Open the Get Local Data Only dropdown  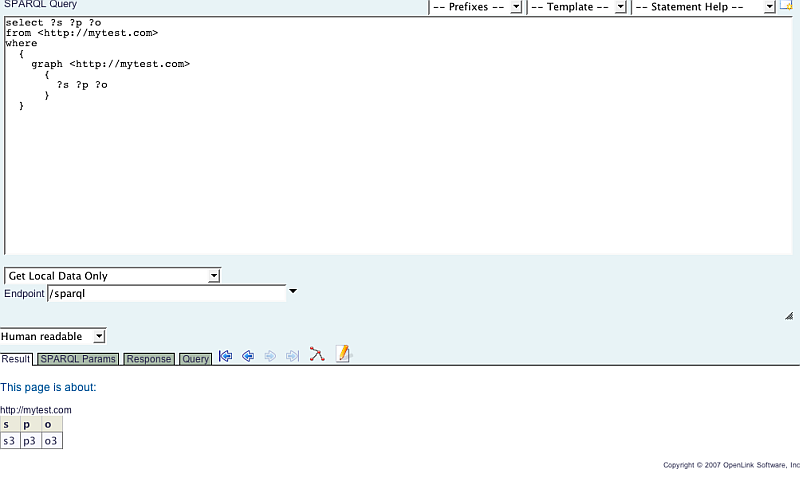[x=112, y=276]
